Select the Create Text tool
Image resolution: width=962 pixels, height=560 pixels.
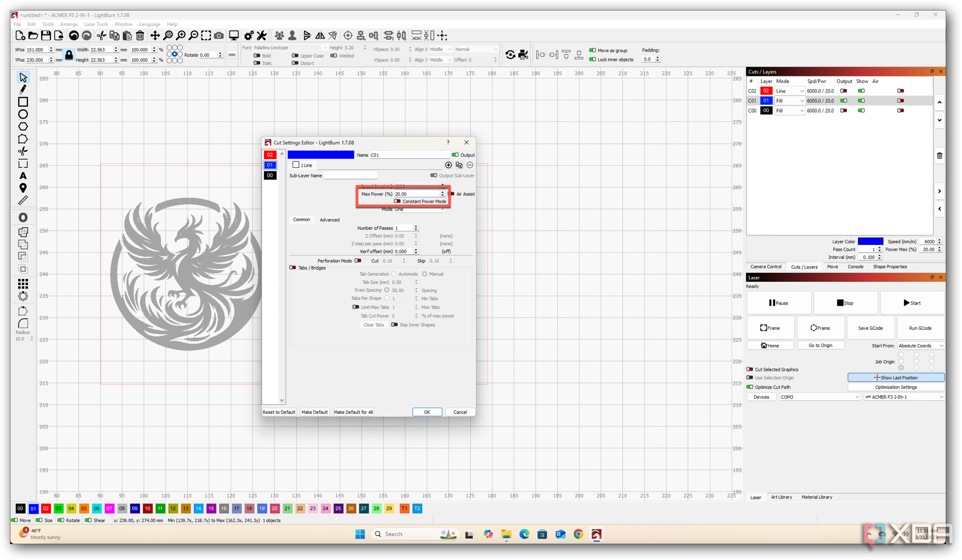click(23, 176)
